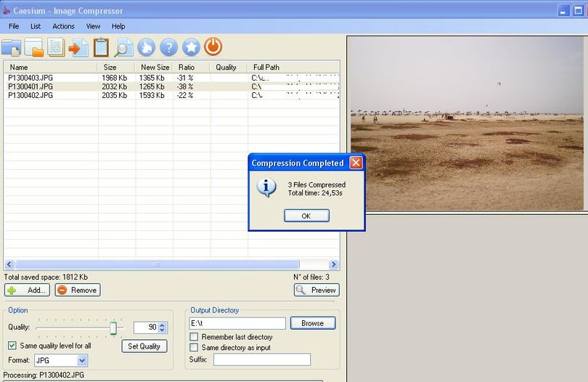This screenshot has width=588, height=382.
Task: Click the Browse output directory button
Action: click(x=313, y=323)
